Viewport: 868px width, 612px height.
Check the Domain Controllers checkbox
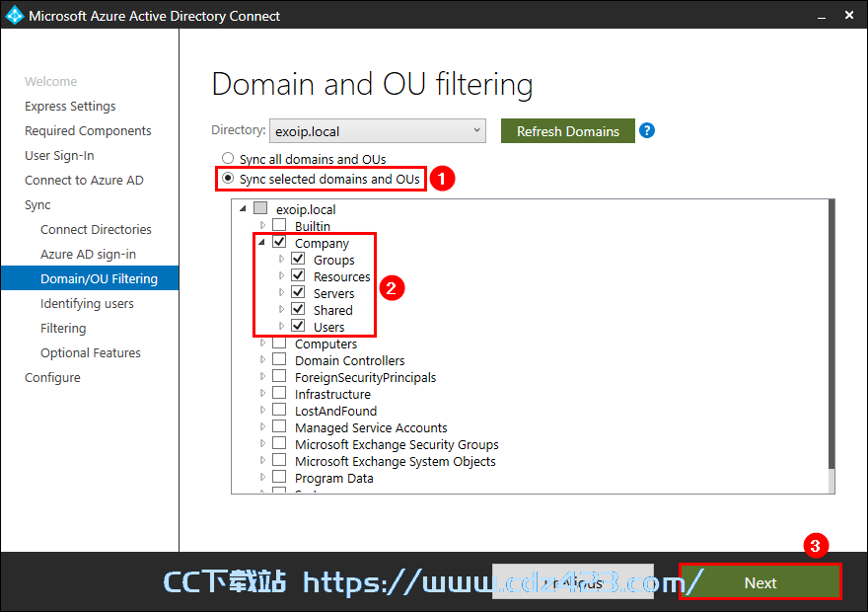click(279, 359)
